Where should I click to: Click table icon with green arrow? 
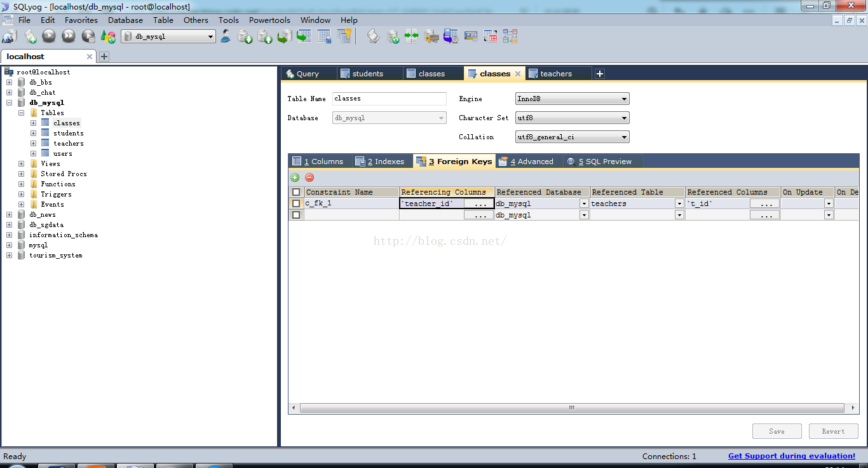304,36
